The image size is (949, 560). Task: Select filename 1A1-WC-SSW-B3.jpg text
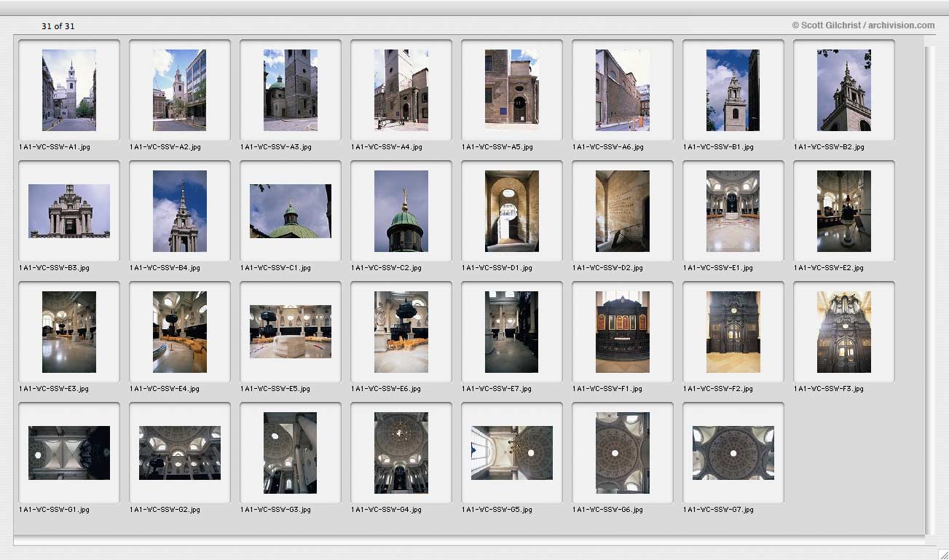(55, 268)
